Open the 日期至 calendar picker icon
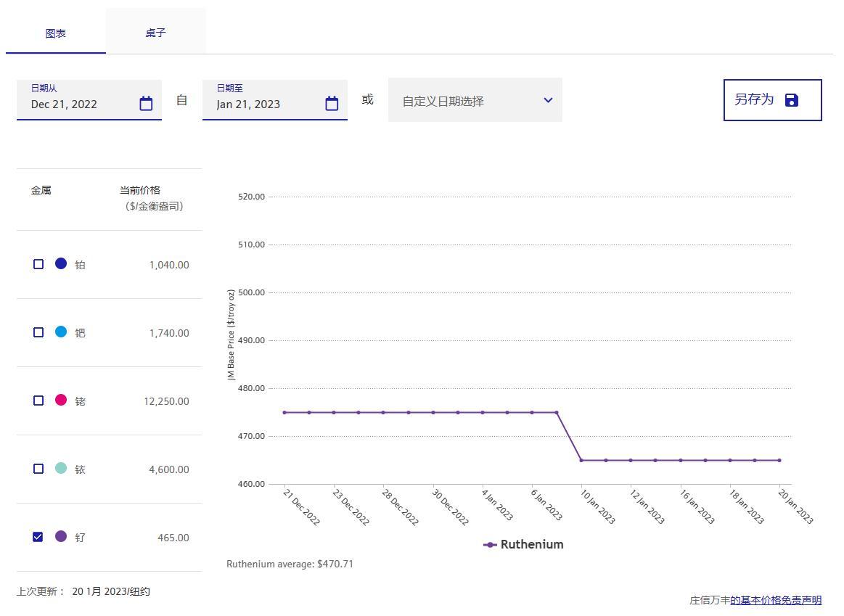 coord(332,104)
